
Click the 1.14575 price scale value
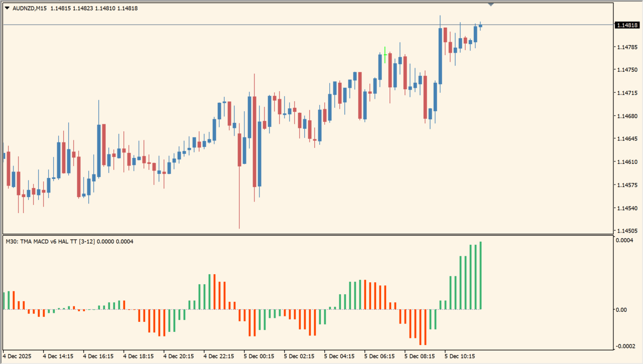tap(627, 185)
